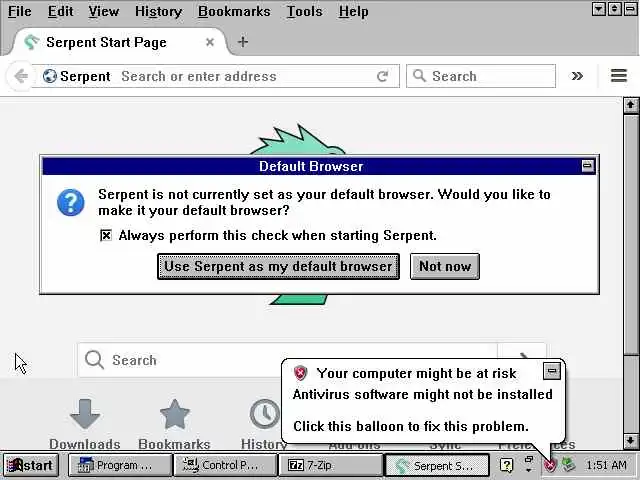Open the hamburger menu
Screen dimensions: 640x480
pos(619,76)
